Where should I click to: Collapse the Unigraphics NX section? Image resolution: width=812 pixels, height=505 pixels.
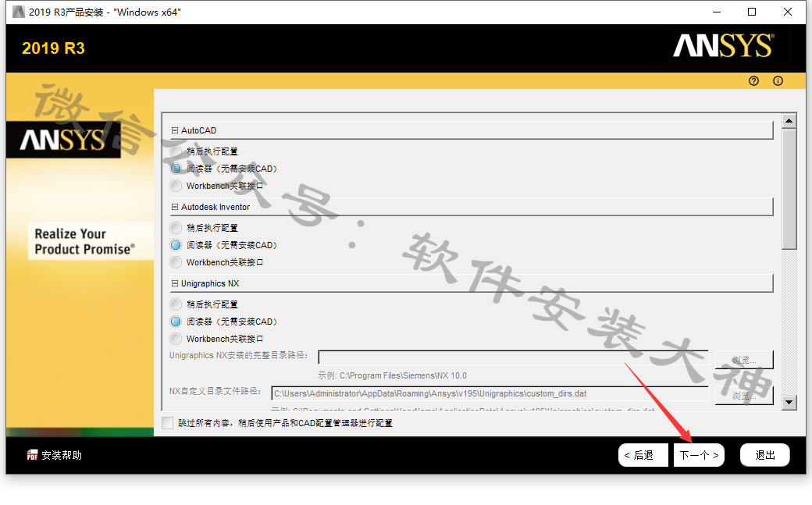point(175,283)
